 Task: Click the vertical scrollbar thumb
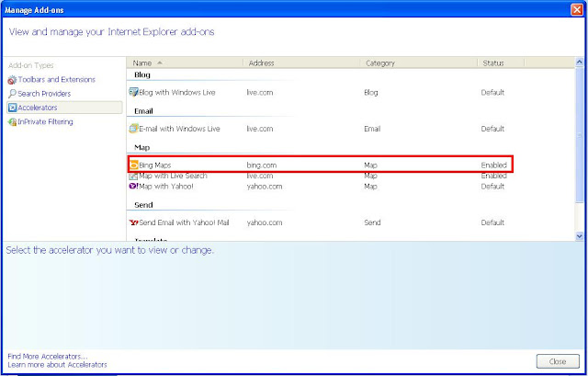[x=579, y=134]
